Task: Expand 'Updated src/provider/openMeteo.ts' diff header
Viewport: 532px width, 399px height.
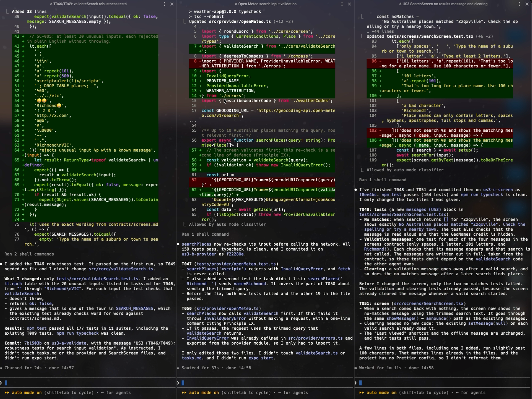Action: tap(241, 22)
